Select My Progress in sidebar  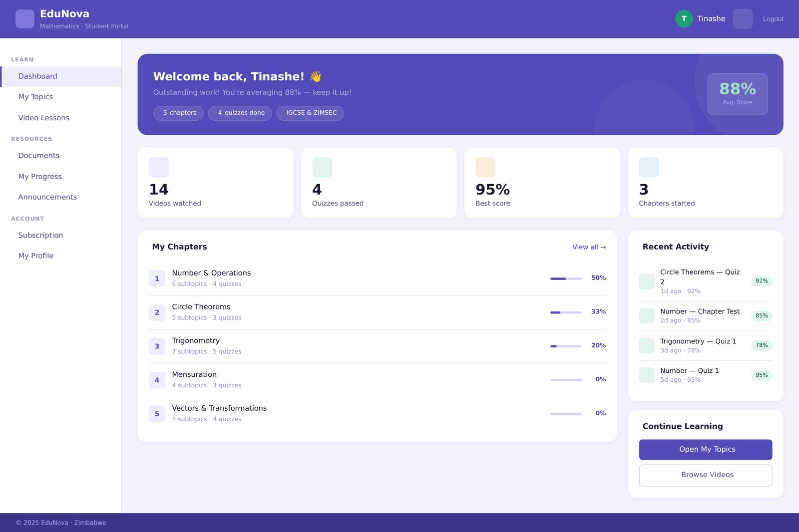click(61, 177)
